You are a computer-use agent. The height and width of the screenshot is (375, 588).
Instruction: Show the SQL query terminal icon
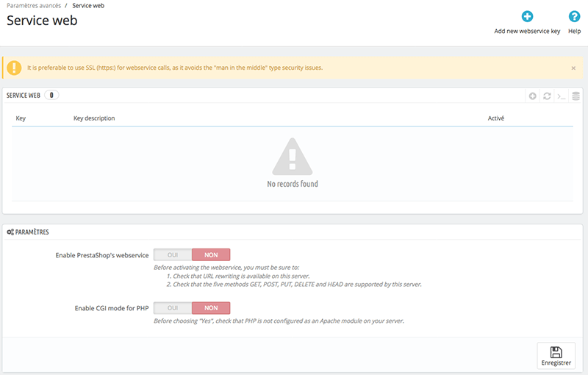click(561, 96)
